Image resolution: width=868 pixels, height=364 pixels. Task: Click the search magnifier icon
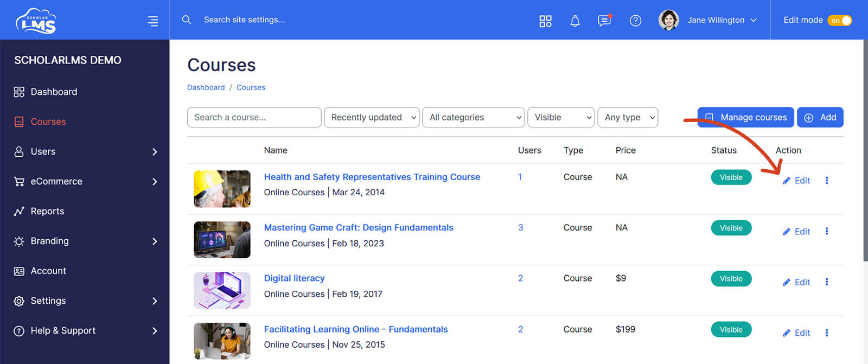187,20
